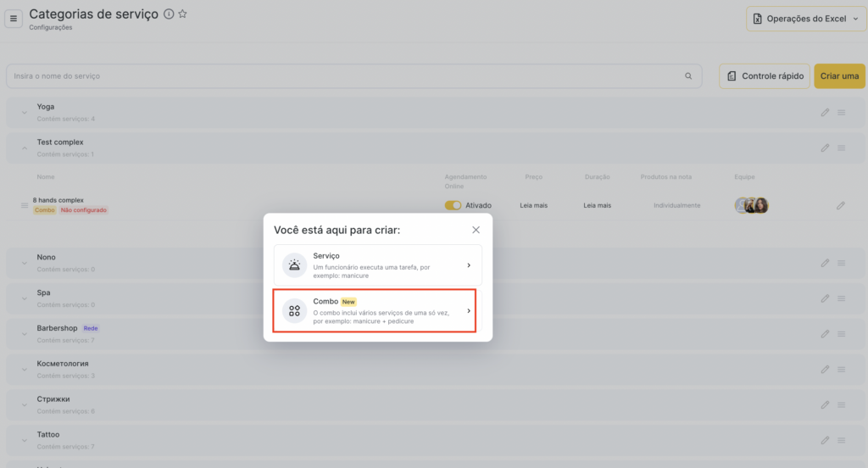
Task: Expand the Barbershop category
Action: (25, 334)
